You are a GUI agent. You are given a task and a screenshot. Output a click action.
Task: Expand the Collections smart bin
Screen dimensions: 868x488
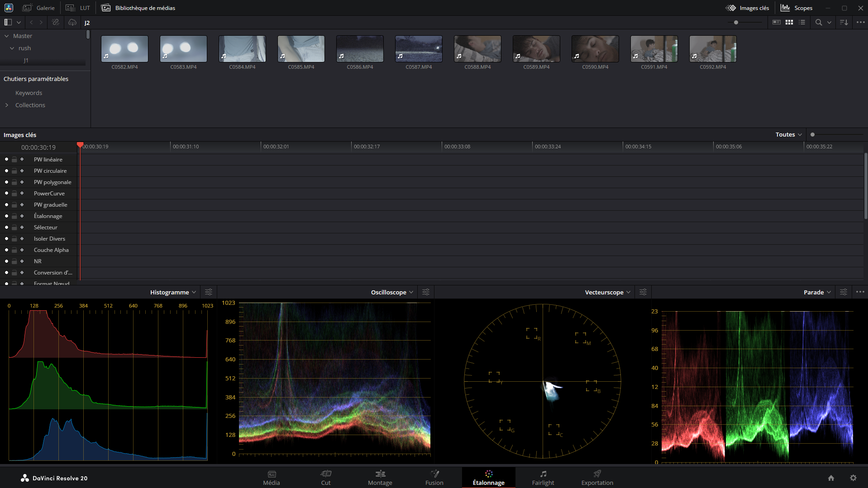(7, 105)
